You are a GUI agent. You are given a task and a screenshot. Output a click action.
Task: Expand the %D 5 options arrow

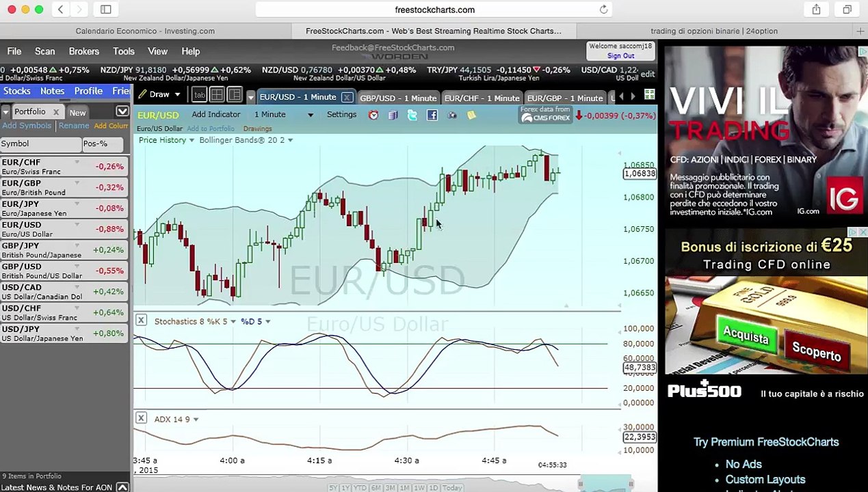point(267,322)
